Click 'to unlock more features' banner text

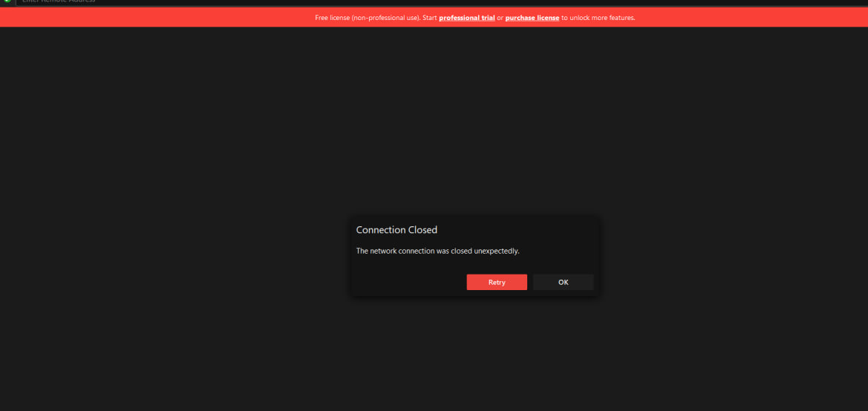pyautogui.click(x=598, y=17)
